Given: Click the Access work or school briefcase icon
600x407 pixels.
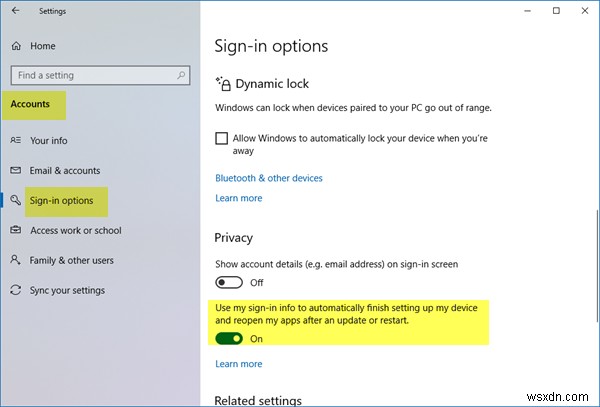Looking at the screenshot, I should (x=16, y=230).
